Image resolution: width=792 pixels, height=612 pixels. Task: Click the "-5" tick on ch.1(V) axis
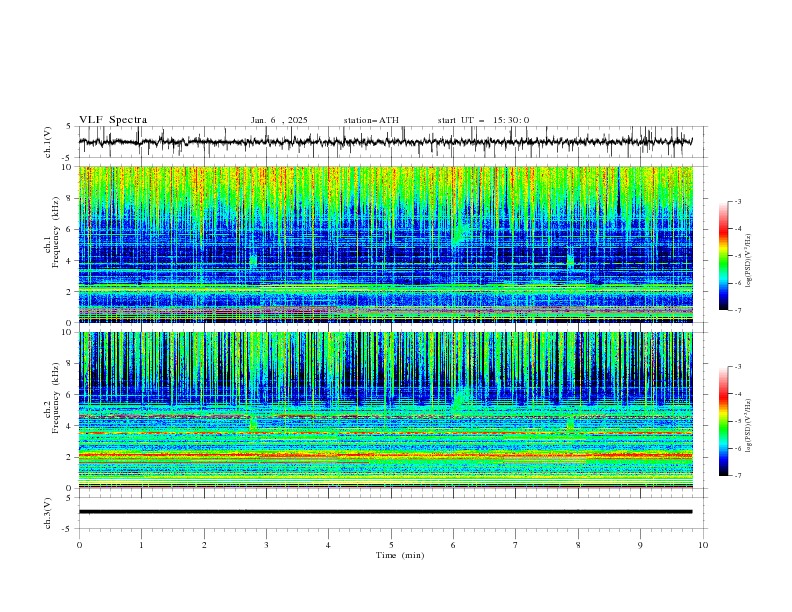(x=67, y=158)
